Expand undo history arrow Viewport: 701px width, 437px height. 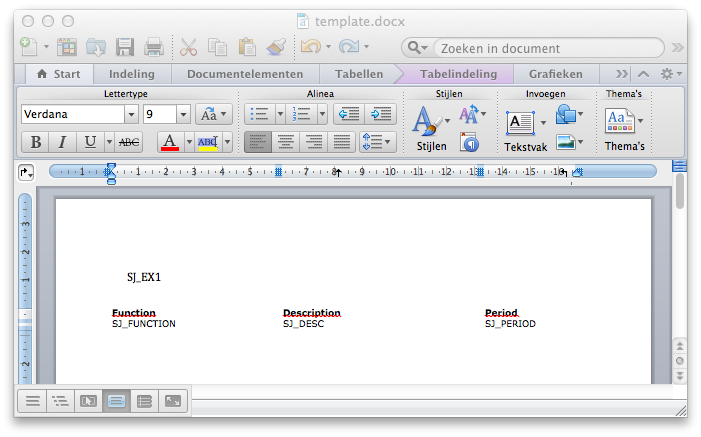pos(328,47)
